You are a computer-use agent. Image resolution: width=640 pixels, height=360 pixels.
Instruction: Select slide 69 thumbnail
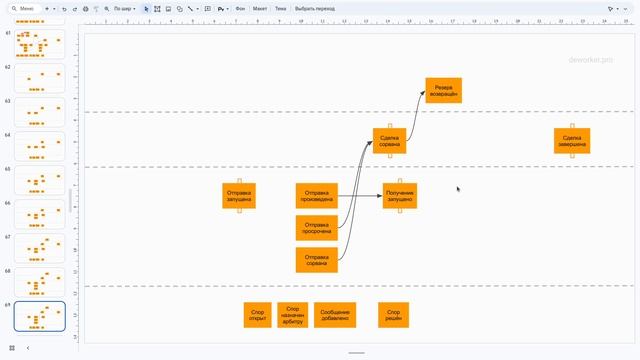(x=40, y=316)
